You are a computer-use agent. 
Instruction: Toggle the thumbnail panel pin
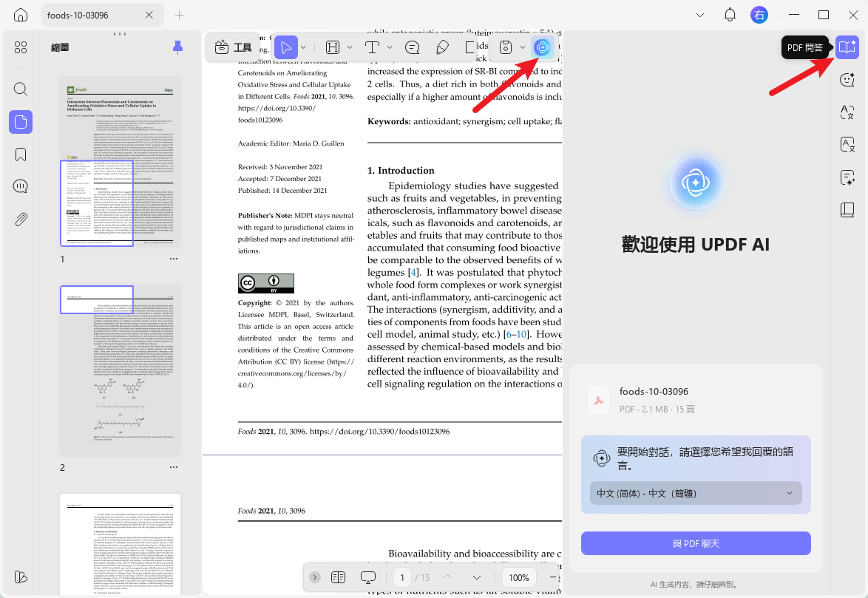pyautogui.click(x=177, y=47)
